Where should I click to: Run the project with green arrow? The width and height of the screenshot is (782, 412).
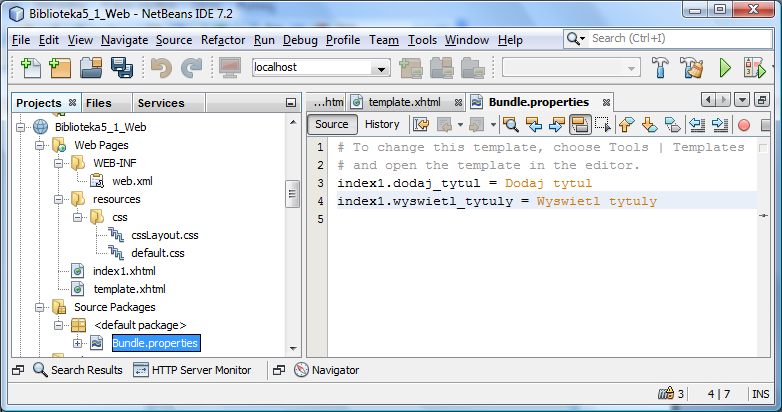[725, 68]
